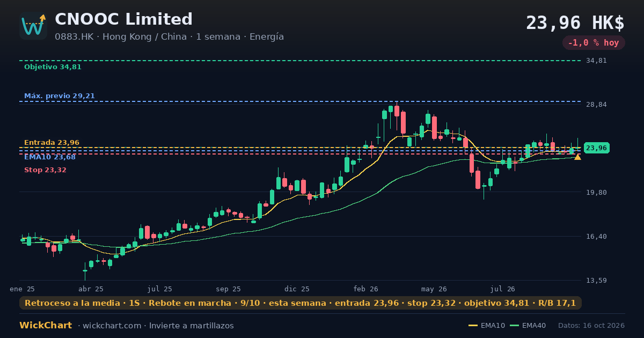The height and width of the screenshot is (338, 644).
Task: Click the Máx. previo 29,21 label
Action: click(x=60, y=96)
